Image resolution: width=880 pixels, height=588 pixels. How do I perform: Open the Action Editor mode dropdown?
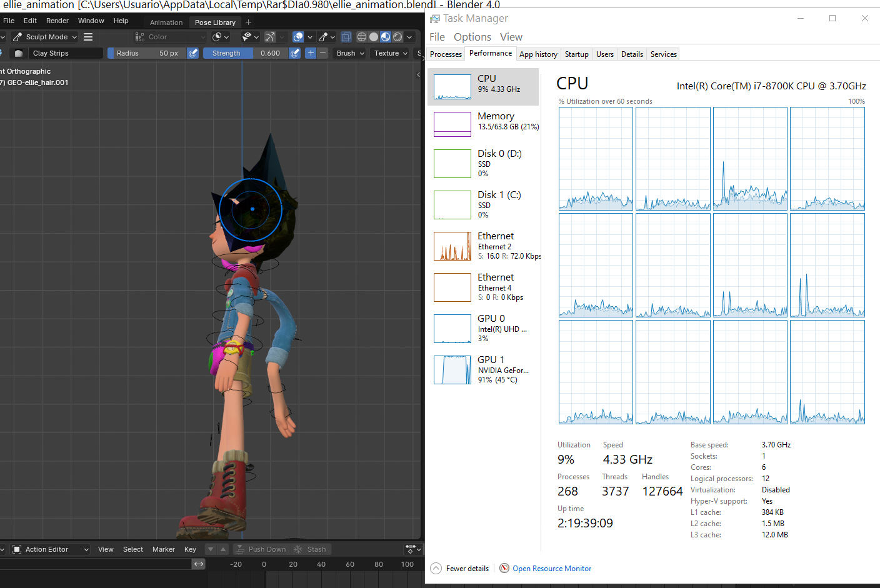click(x=49, y=549)
